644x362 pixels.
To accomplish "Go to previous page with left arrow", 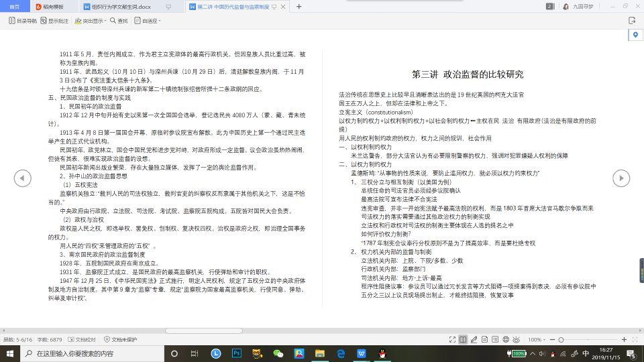I will click(23, 178).
